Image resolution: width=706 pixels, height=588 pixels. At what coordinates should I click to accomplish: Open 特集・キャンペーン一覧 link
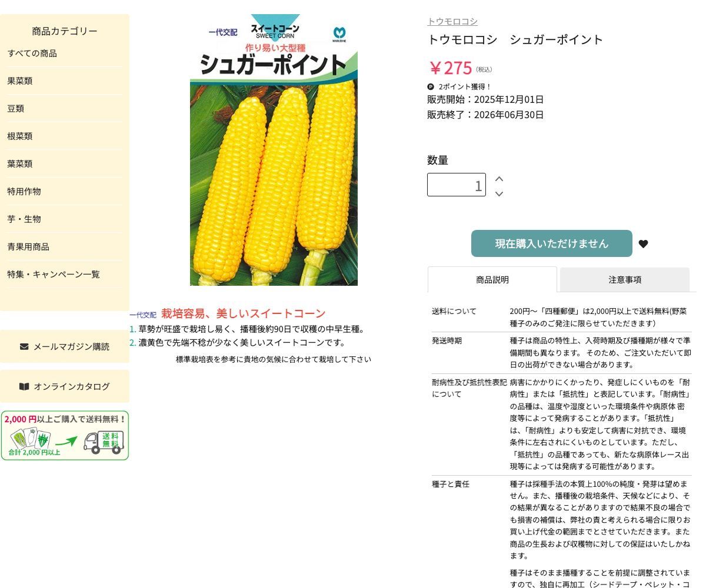54,275
